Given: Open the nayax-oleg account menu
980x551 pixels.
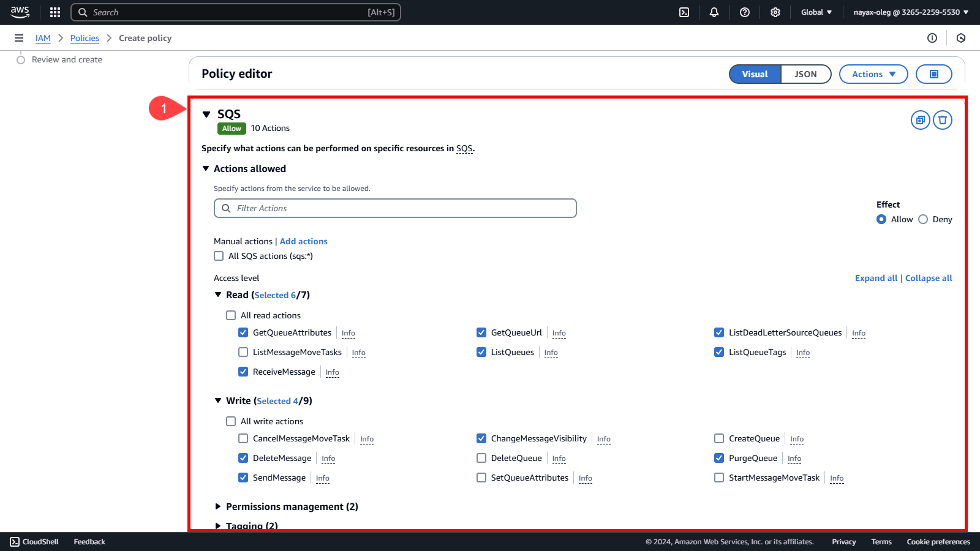Looking at the screenshot, I should [x=911, y=12].
